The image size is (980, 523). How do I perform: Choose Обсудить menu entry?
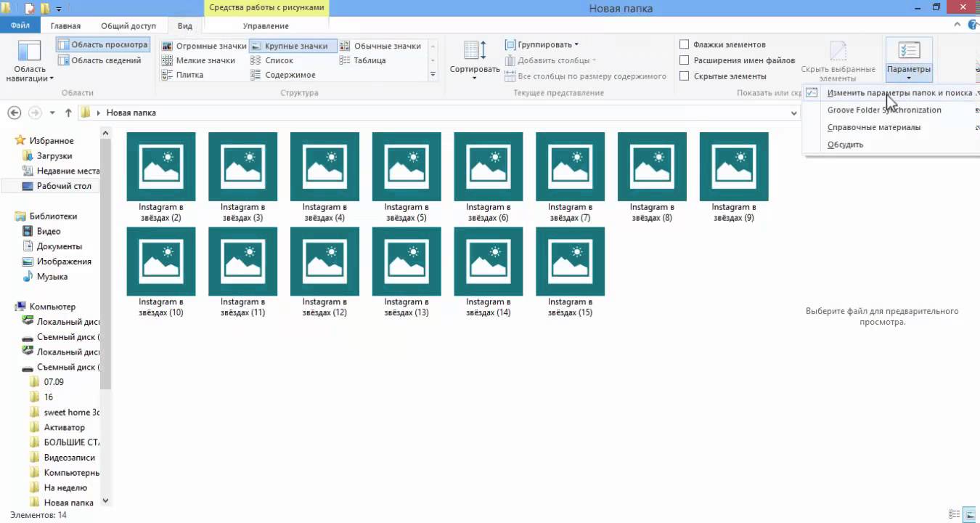(846, 145)
